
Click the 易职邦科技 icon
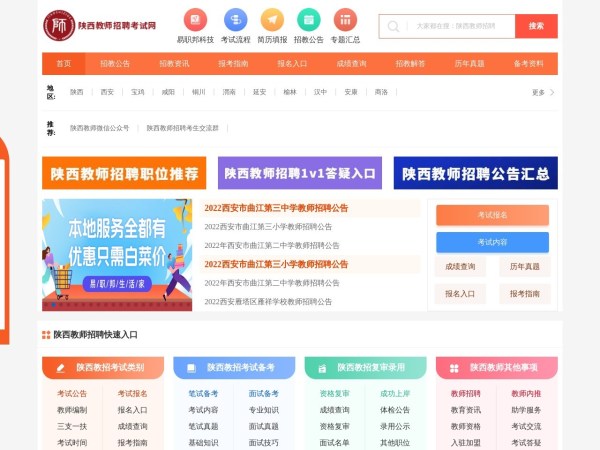tap(195, 20)
